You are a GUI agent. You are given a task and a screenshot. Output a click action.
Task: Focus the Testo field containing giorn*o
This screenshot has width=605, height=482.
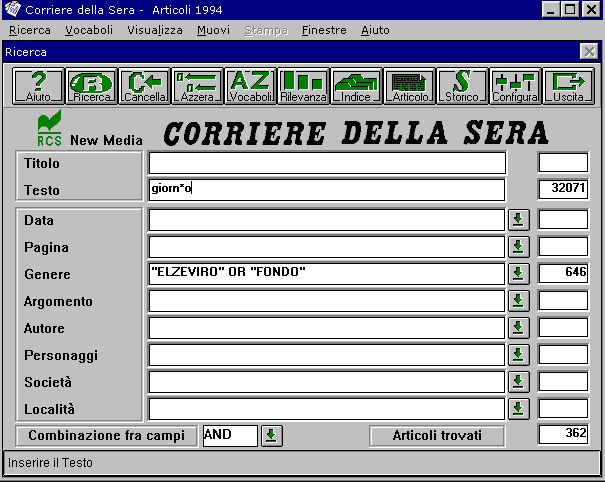327,190
